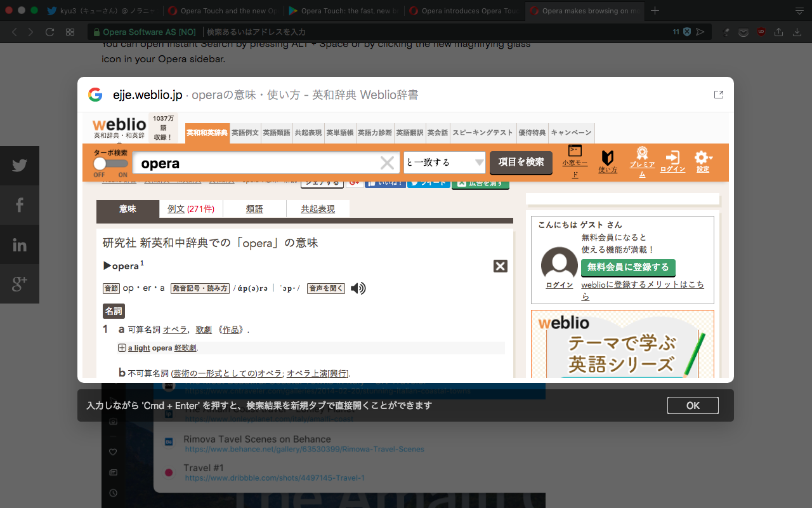
Task: Open the 使い方 usage guide icon
Action: [608, 161]
